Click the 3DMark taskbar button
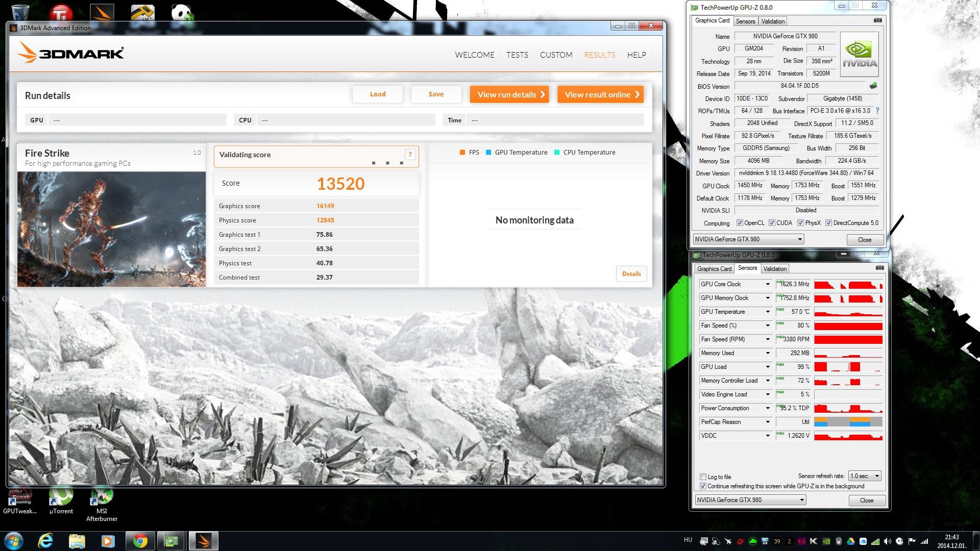The image size is (980, 551). tap(203, 541)
